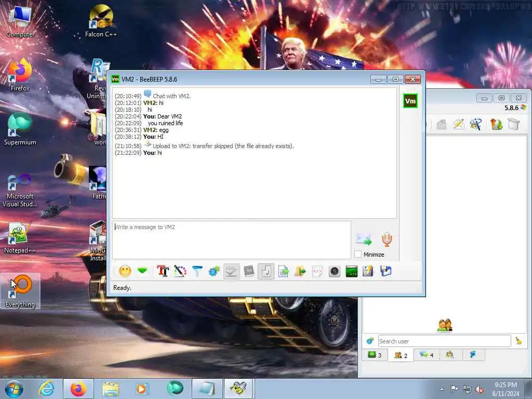Open the Action Center flag tray icon

454,389
